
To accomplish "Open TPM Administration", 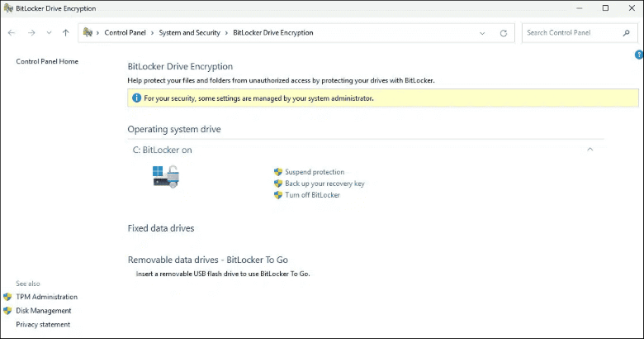I will tap(46, 297).
